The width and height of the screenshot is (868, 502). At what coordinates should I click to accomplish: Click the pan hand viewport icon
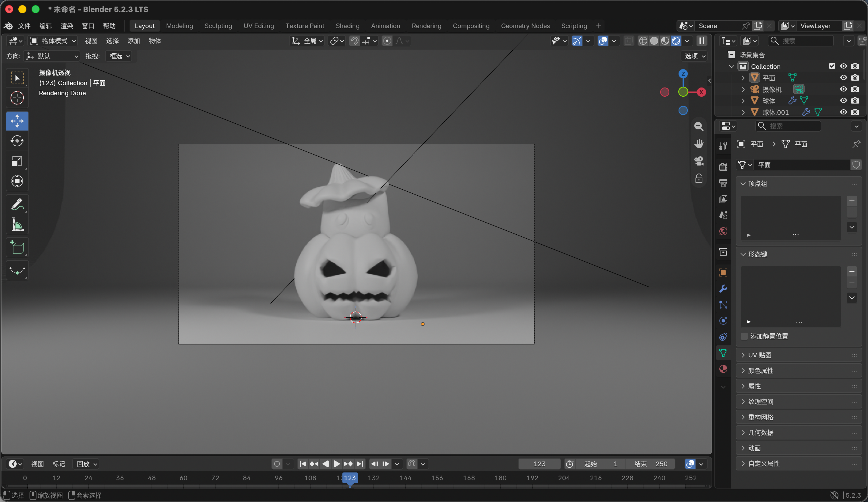pyautogui.click(x=699, y=144)
